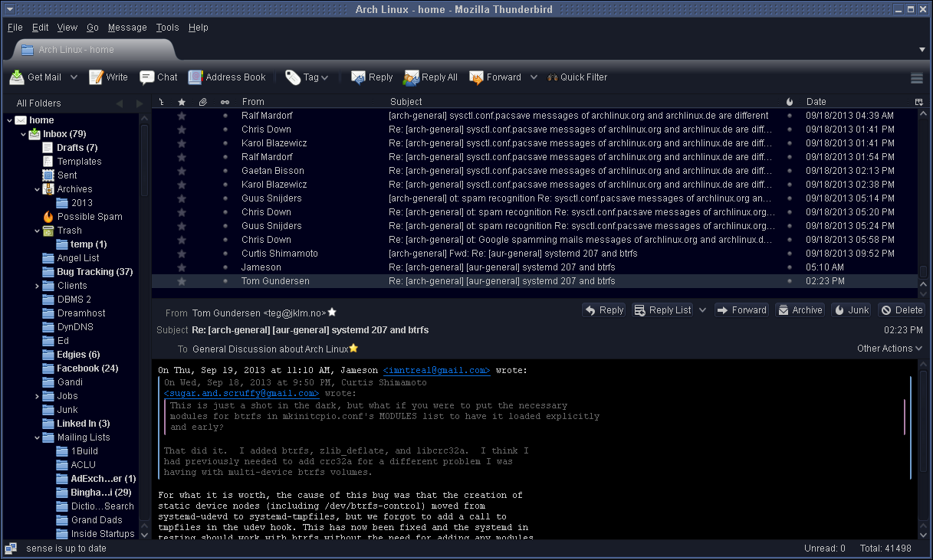The height and width of the screenshot is (560, 933).
Task: Click Forward in the message header
Action: tap(741, 310)
